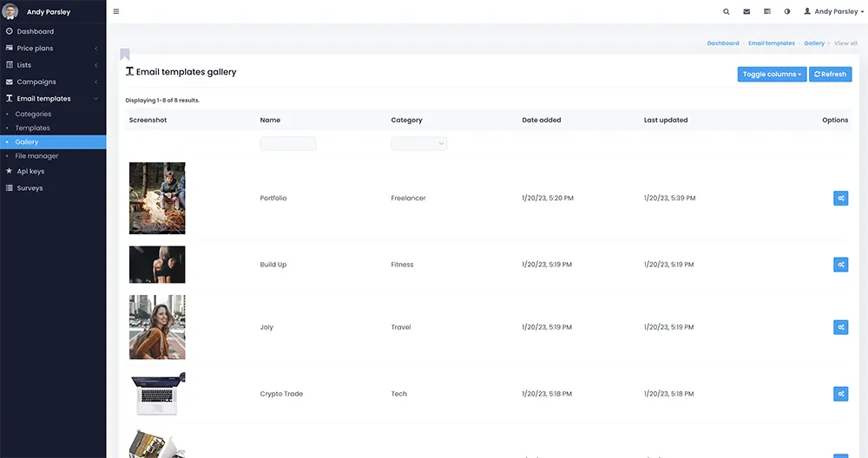Image resolution: width=868 pixels, height=458 pixels.
Task: Click the bookmark ribbon icon above gallery title
Action: 125,54
